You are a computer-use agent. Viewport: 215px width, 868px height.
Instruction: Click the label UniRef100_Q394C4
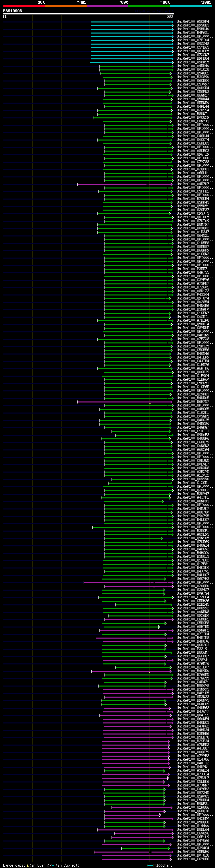pos(193,848)
